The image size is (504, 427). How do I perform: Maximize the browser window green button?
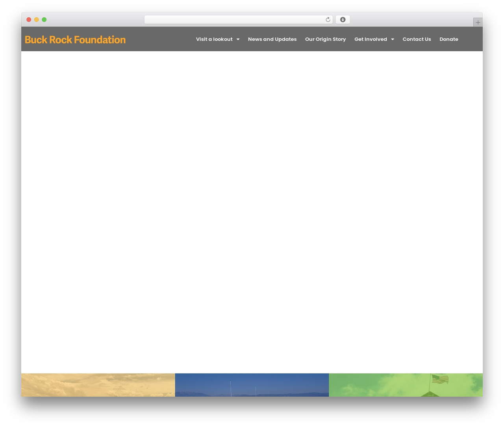tap(44, 20)
